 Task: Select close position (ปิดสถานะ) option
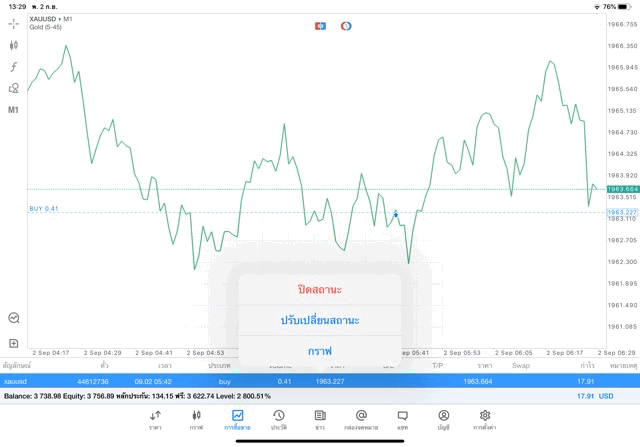click(319, 289)
